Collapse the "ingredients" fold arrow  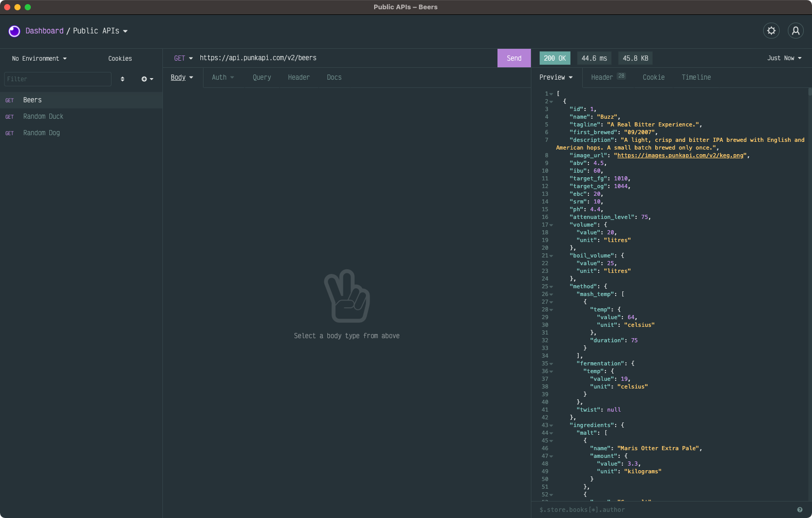[x=551, y=425]
